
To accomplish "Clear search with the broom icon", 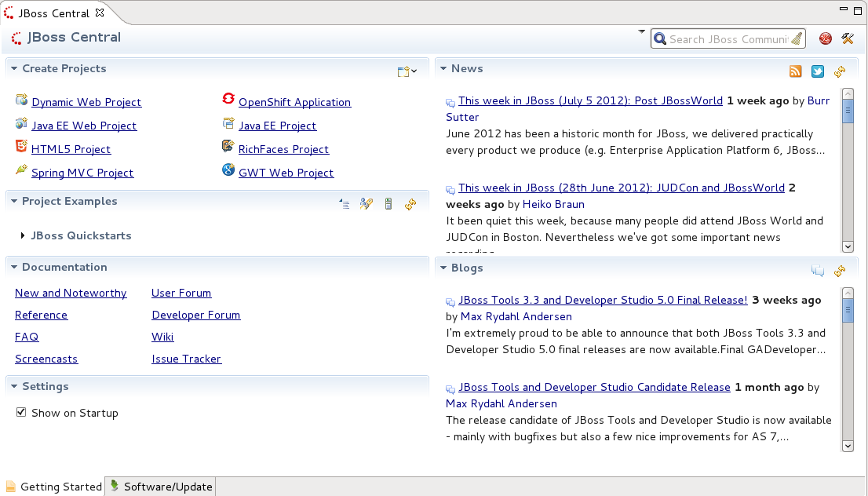I will click(797, 38).
